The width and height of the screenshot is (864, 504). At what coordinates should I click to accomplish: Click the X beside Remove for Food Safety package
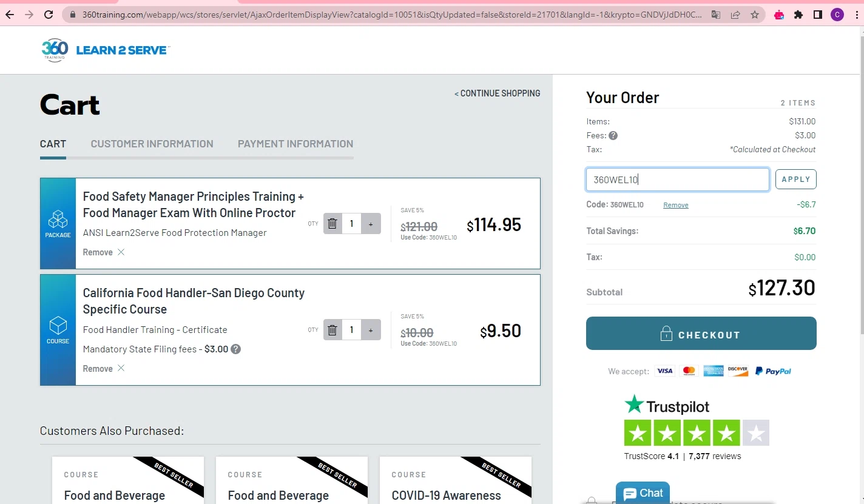[x=121, y=252]
